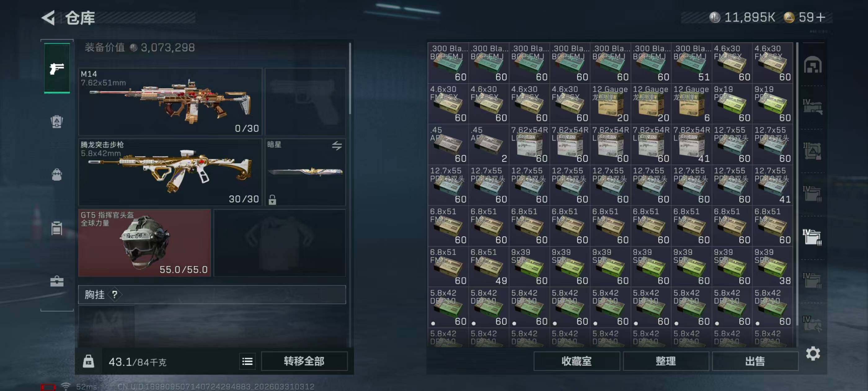Open the settings gear near 出售
Viewport: 868px width, 391px height.
pos(813,353)
